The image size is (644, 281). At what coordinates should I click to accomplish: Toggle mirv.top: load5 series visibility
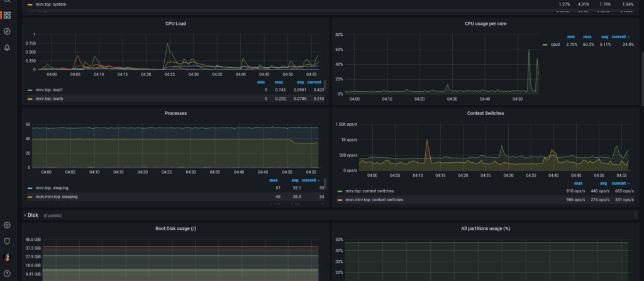click(49, 99)
